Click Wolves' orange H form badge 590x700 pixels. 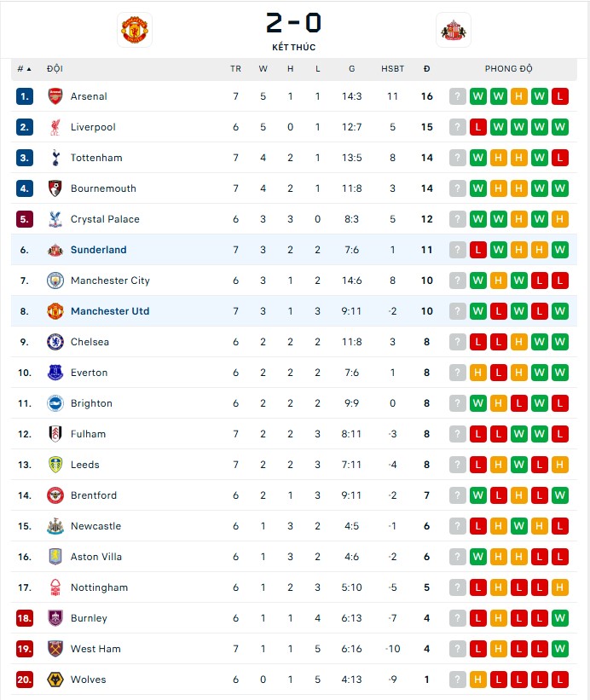coord(478,680)
